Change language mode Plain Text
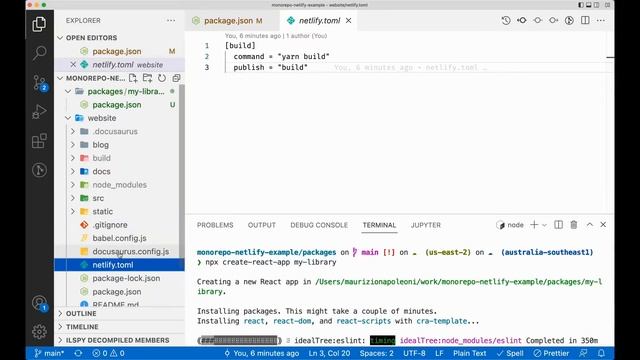This screenshot has width=640, height=360. [469, 353]
